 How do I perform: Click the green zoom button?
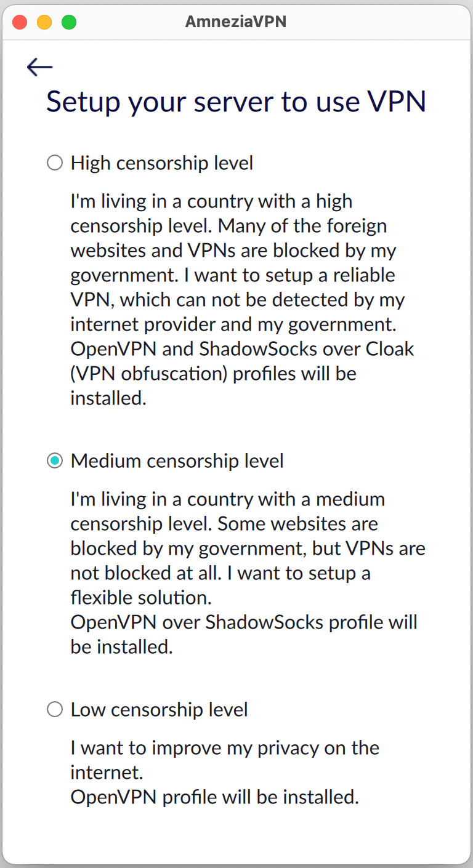(x=69, y=22)
